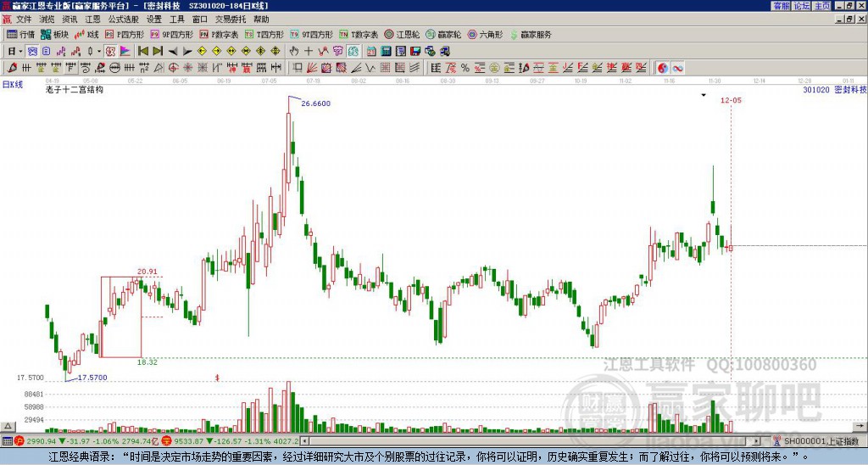868x465 pixels.
Task: Click the 客服 button in title bar
Action: tap(781, 6)
